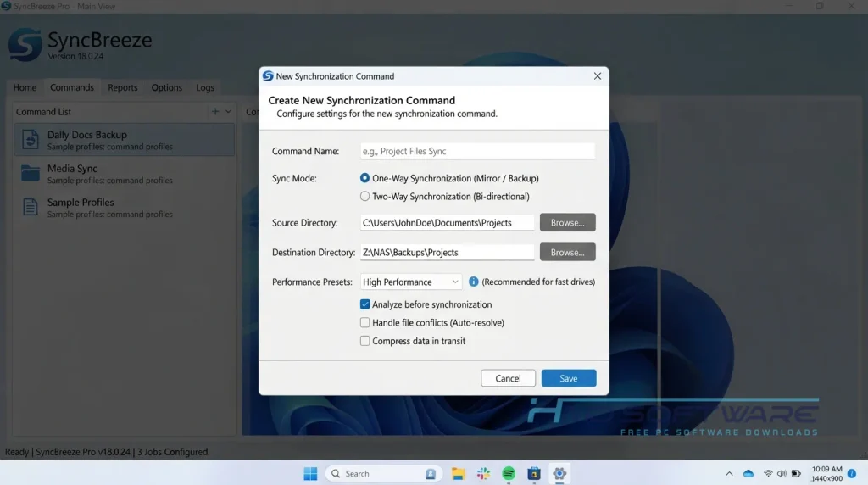Click the info icon beside Performance Presets

tap(473, 282)
